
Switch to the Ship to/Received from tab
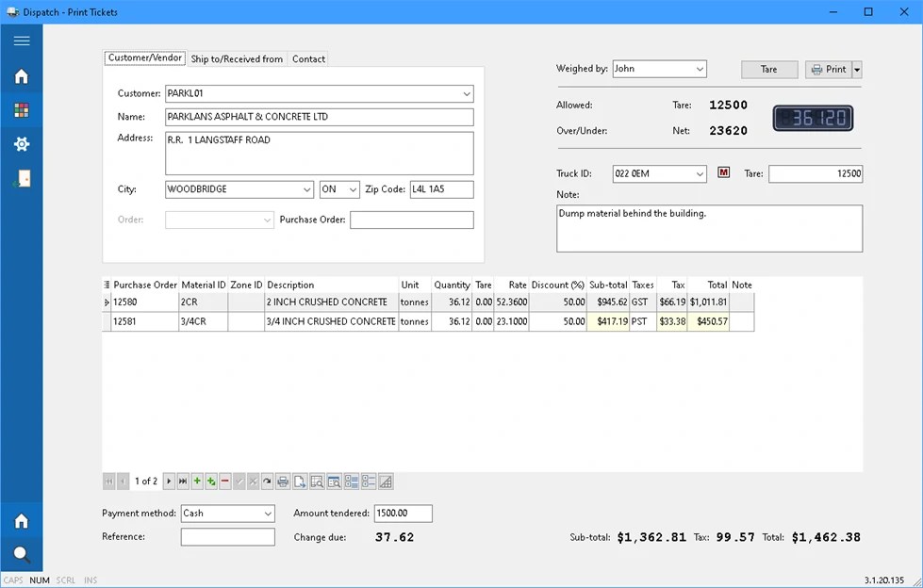tap(236, 58)
